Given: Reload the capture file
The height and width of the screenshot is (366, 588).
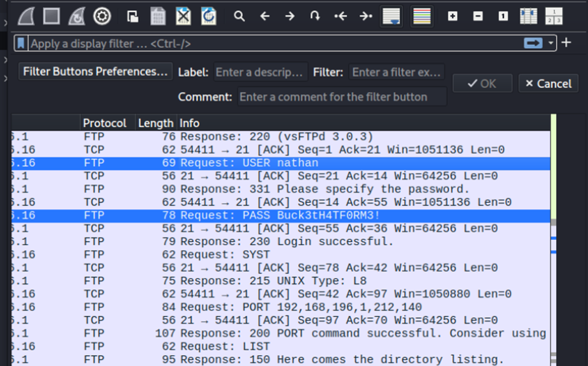Looking at the screenshot, I should (x=208, y=16).
